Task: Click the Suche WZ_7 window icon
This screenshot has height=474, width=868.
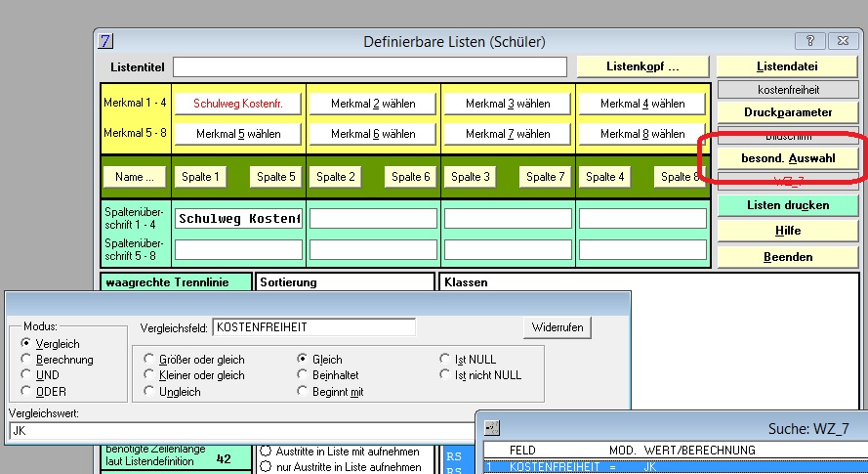Action: (491, 428)
